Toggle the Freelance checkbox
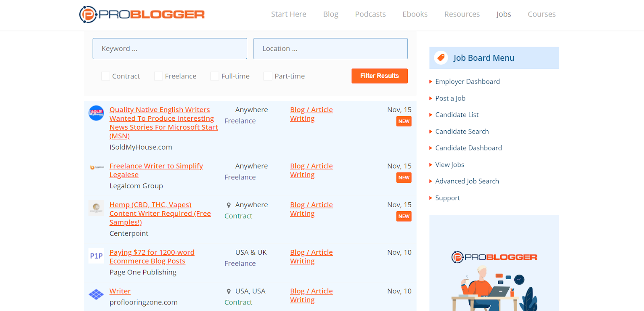Viewport: 644px width, 311px height. tap(158, 76)
